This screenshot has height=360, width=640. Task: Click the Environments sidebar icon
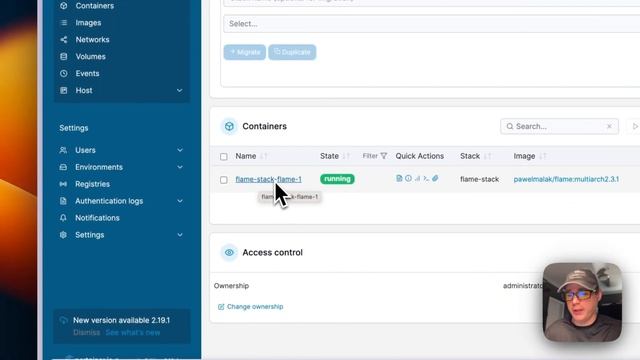pyautogui.click(x=63, y=167)
